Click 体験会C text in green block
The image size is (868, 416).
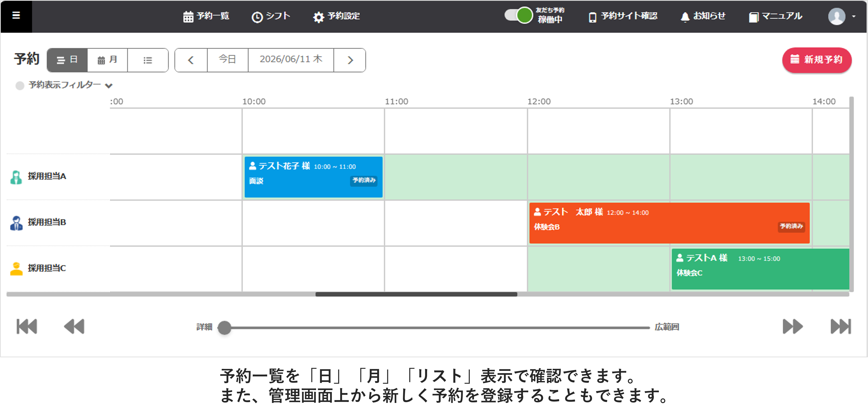(689, 273)
